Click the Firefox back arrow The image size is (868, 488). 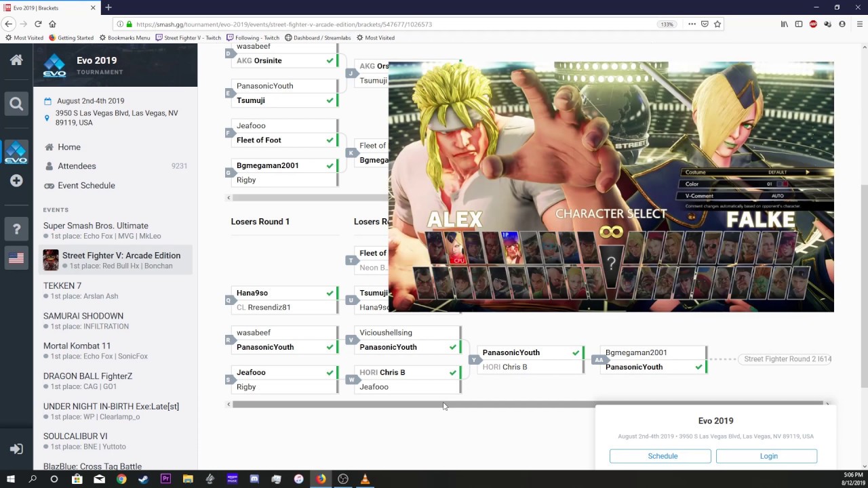(9, 24)
